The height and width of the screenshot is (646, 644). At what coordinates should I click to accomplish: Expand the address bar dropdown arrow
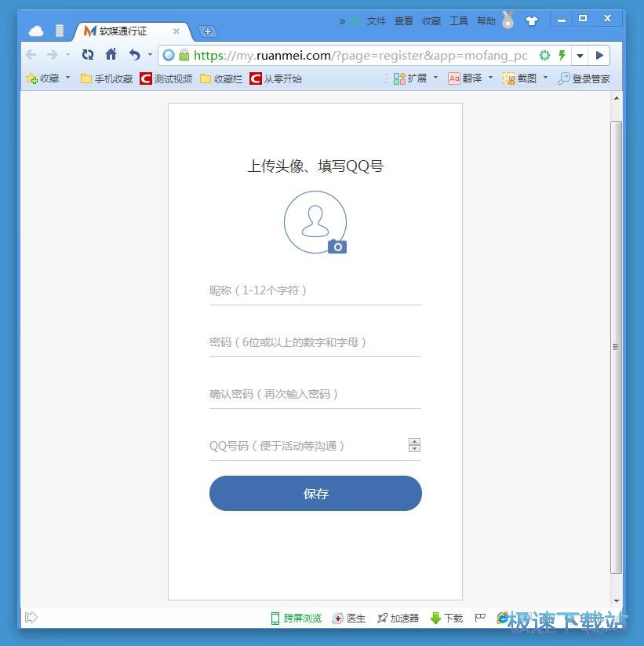point(580,56)
